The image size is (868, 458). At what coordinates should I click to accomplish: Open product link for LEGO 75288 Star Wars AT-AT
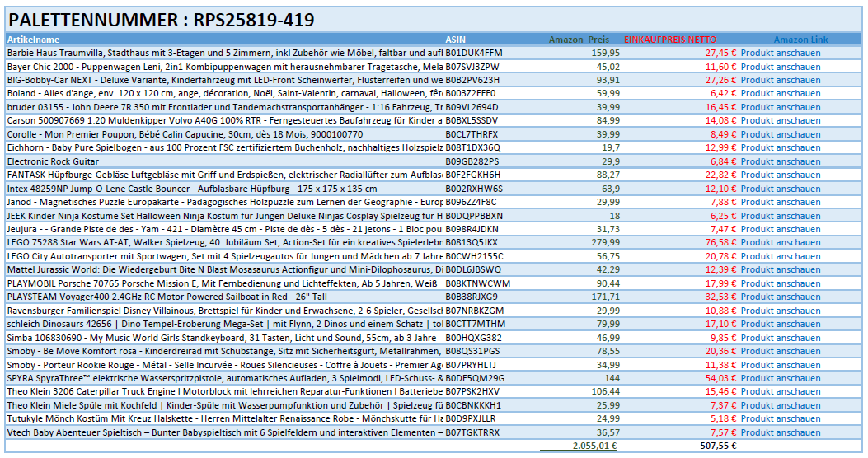pos(780,243)
